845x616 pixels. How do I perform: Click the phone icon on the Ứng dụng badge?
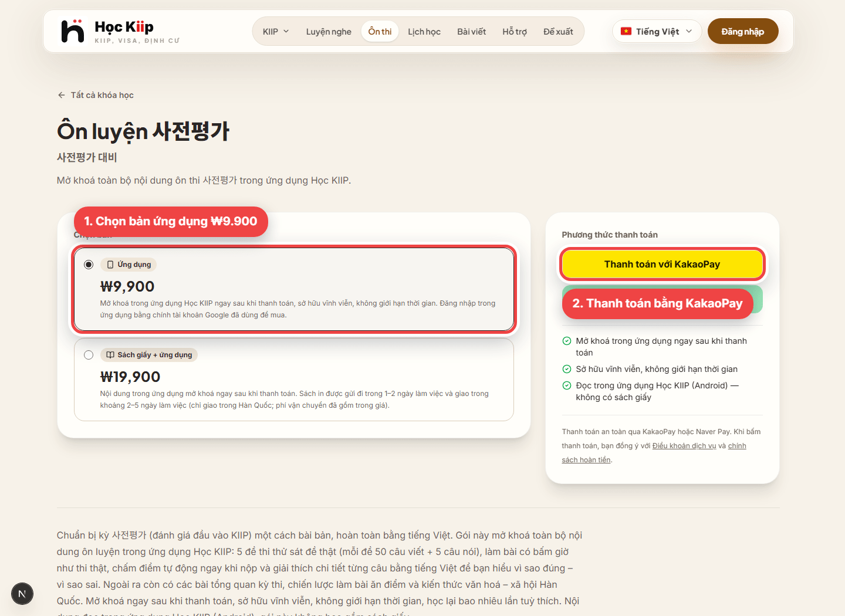(110, 265)
